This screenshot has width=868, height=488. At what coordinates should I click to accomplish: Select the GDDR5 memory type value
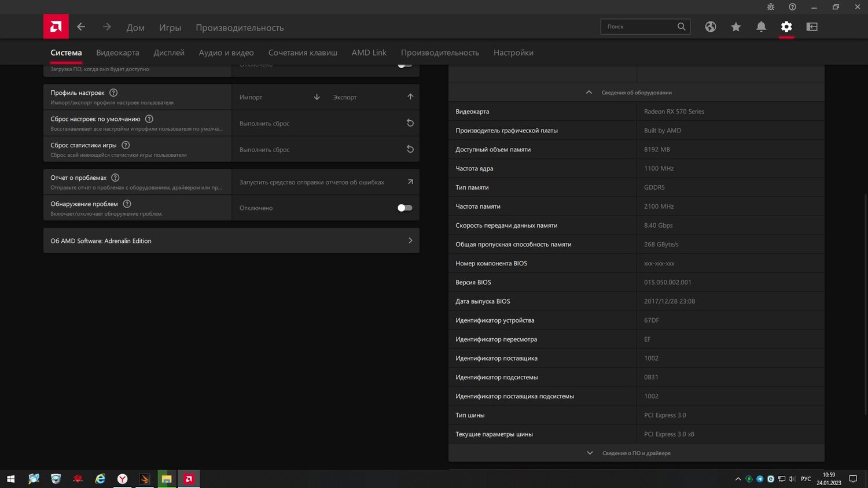[x=654, y=187]
